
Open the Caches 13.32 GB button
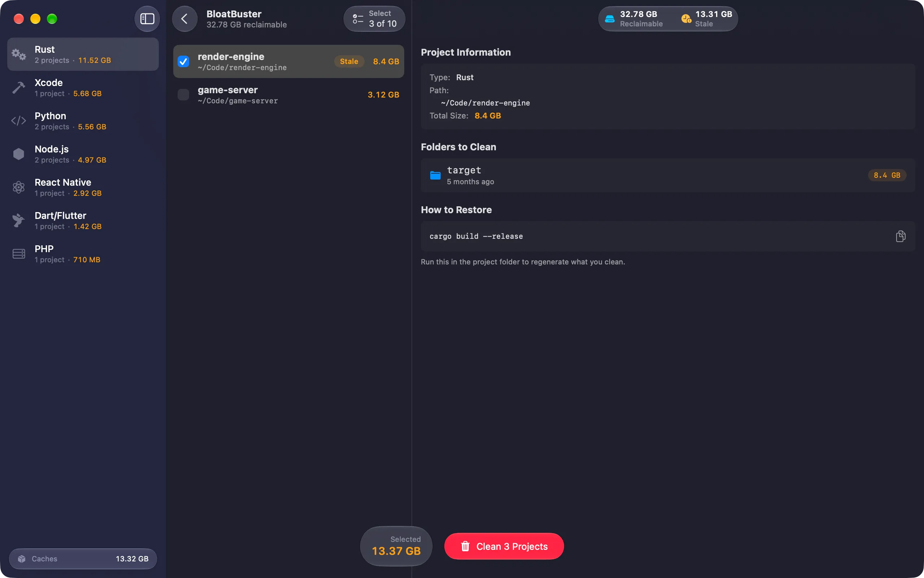pos(83,559)
